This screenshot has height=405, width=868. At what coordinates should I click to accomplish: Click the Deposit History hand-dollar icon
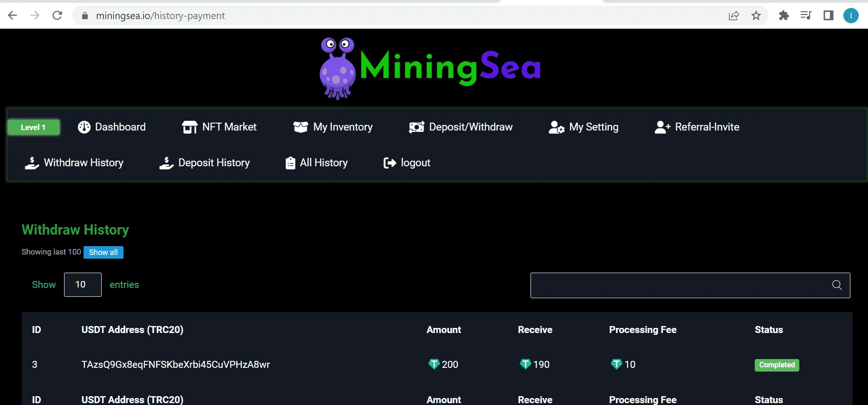166,163
